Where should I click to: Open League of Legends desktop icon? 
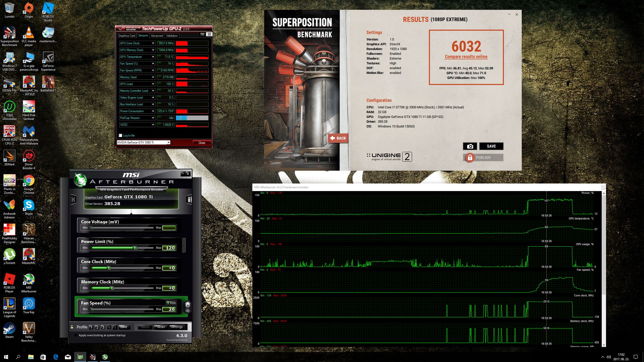coord(9,308)
